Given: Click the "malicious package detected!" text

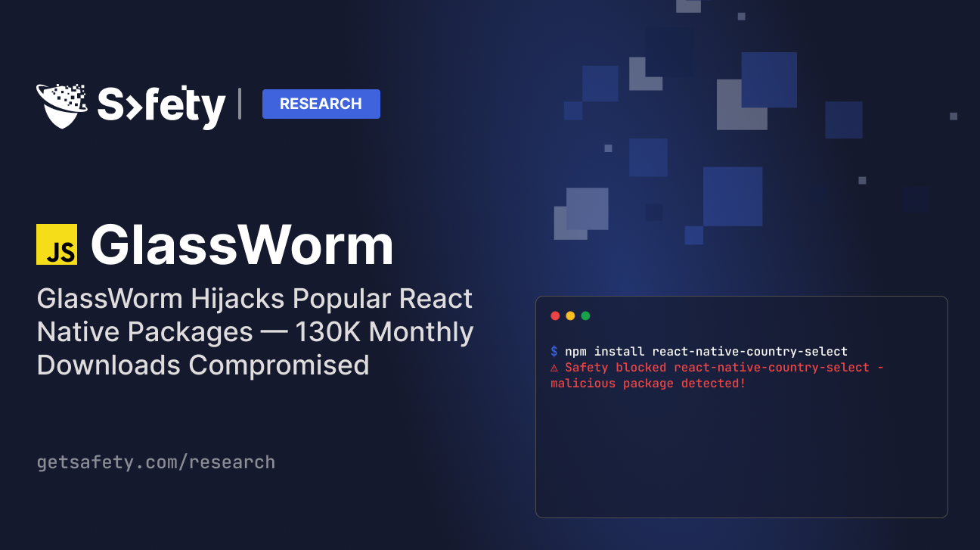Looking at the screenshot, I should (648, 384).
